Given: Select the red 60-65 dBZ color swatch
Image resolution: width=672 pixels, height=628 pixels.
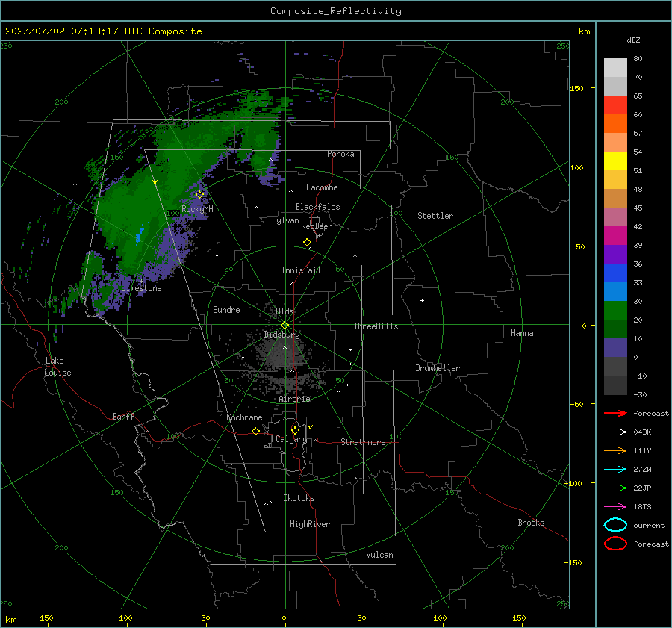Looking at the screenshot, I should click(x=615, y=105).
